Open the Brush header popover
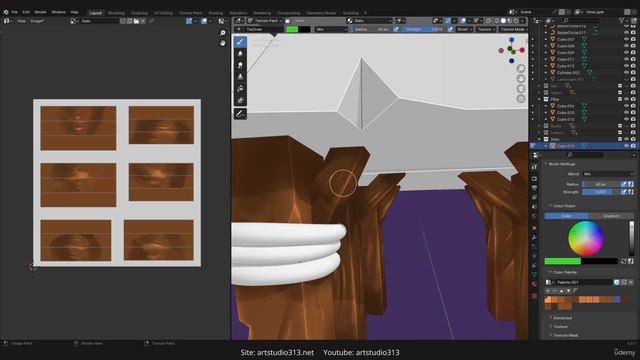640x360 pixels. [x=464, y=29]
